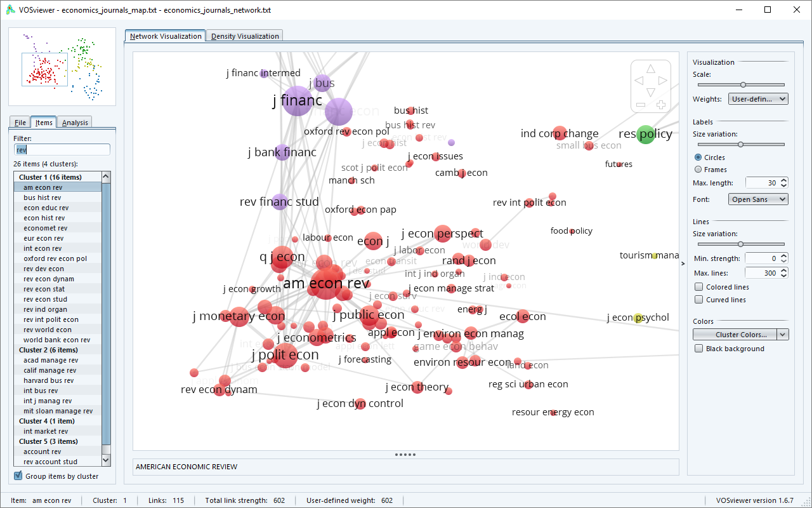Click the pan down arrow in navigation control
This screenshot has height=508, width=812.
tap(650, 93)
